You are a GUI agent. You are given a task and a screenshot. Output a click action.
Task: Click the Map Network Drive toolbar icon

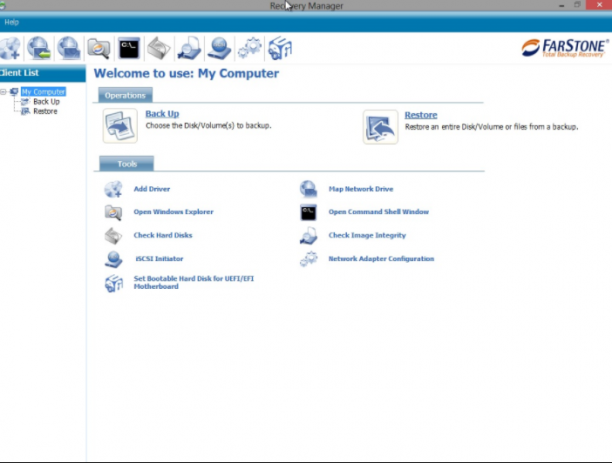point(68,48)
